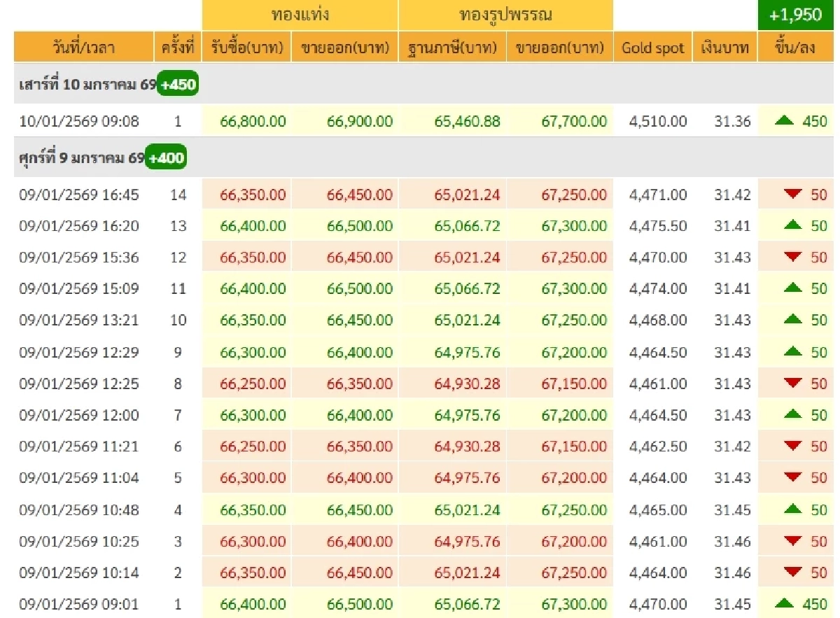Click the +400 badge beside ศุกร์ที่ 9 มกราคม 69
840x618 pixels.
[x=166, y=158]
